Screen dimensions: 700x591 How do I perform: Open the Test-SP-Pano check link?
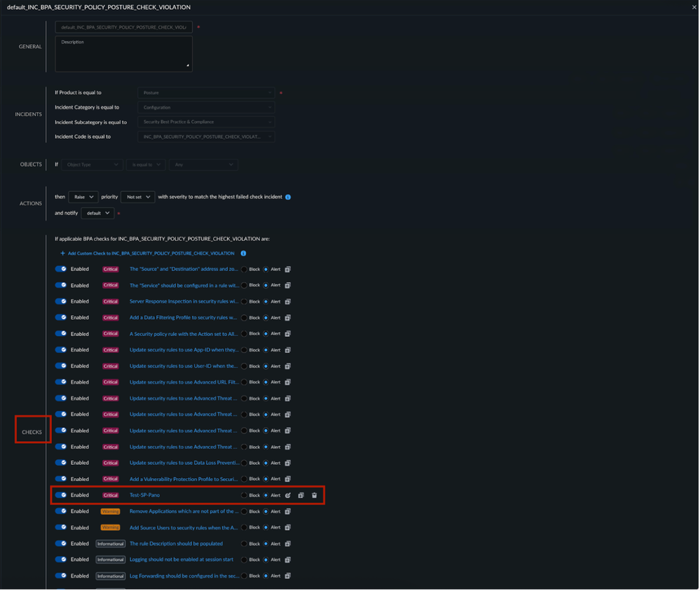tap(144, 495)
